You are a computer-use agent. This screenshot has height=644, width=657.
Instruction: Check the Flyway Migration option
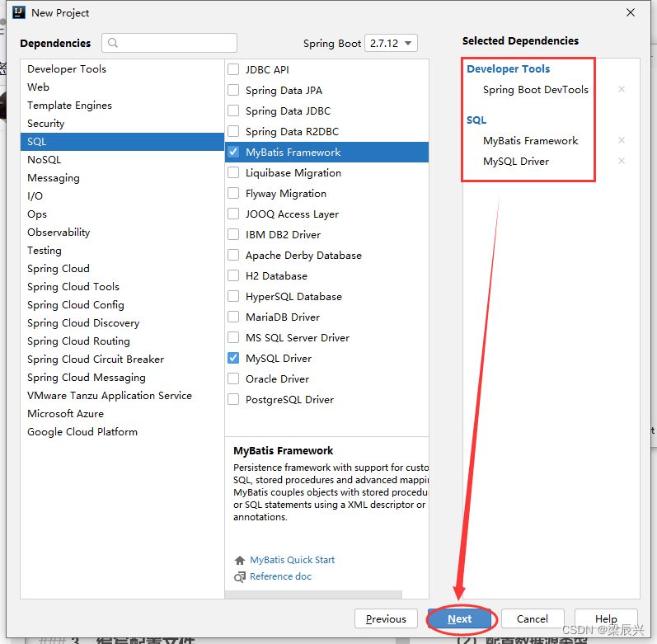tap(233, 193)
